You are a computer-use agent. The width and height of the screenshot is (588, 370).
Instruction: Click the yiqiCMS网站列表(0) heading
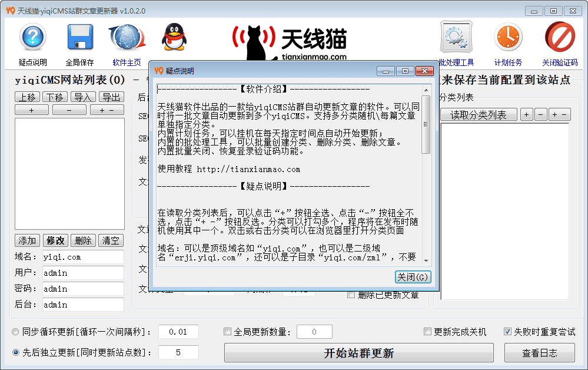click(x=70, y=80)
